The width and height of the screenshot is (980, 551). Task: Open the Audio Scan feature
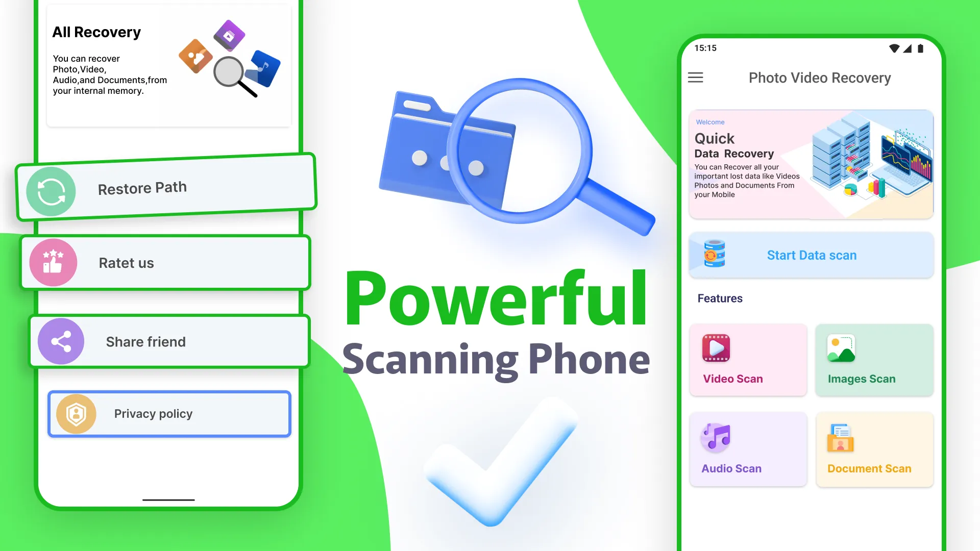[747, 448]
